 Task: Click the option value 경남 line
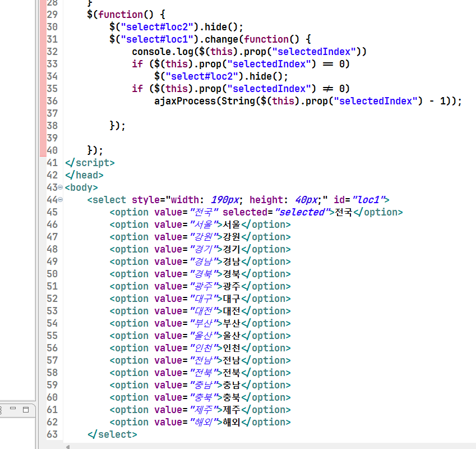pos(200,262)
